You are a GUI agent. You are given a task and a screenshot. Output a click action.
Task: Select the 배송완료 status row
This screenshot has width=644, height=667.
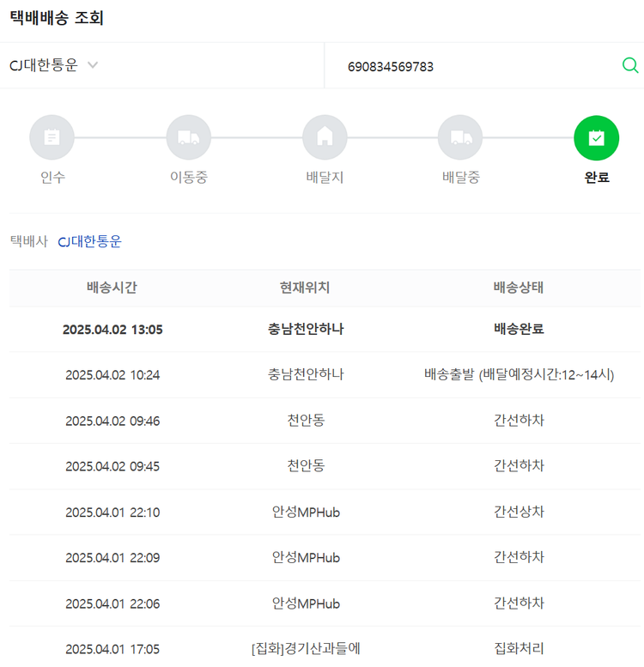pos(518,329)
